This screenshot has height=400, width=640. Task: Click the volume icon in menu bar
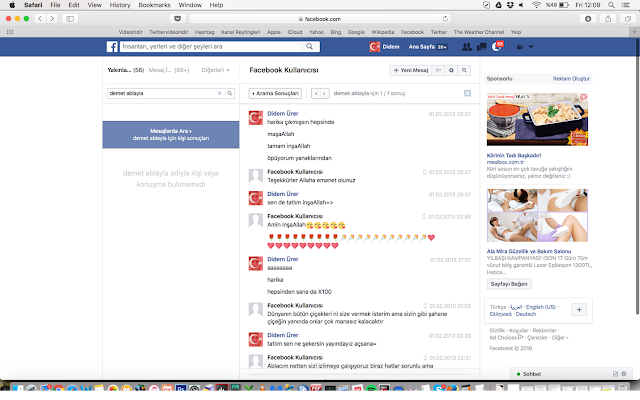(521, 5)
